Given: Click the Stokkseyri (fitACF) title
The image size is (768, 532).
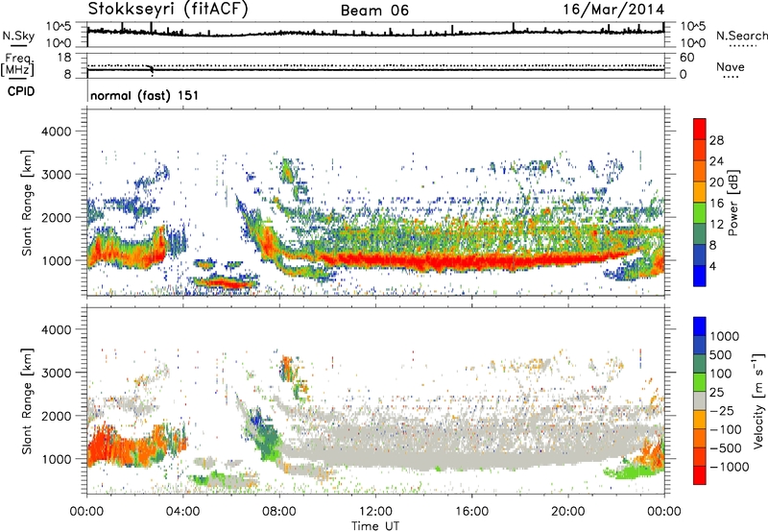Looking at the screenshot, I should pyautogui.click(x=168, y=9).
